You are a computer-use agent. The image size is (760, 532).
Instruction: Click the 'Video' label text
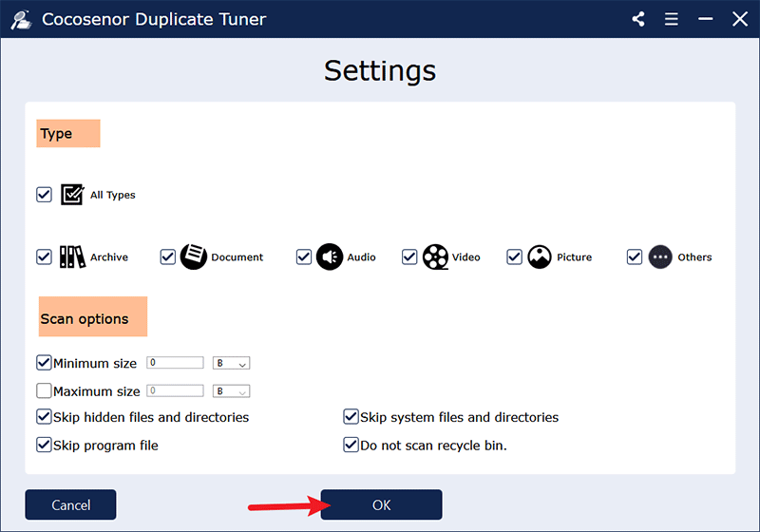(466, 257)
